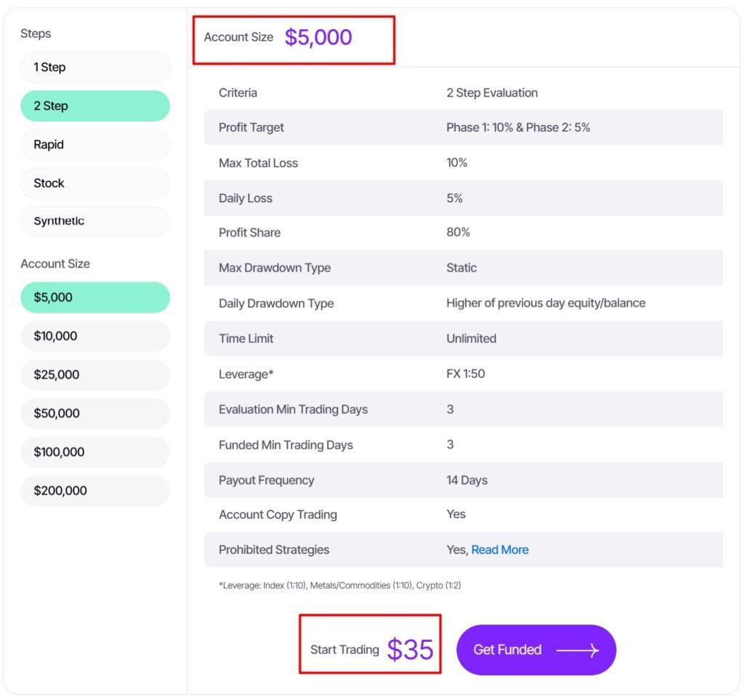Viewport: 744px width, 700px height.
Task: Click the 10% Max Total Loss value
Action: pos(456,162)
